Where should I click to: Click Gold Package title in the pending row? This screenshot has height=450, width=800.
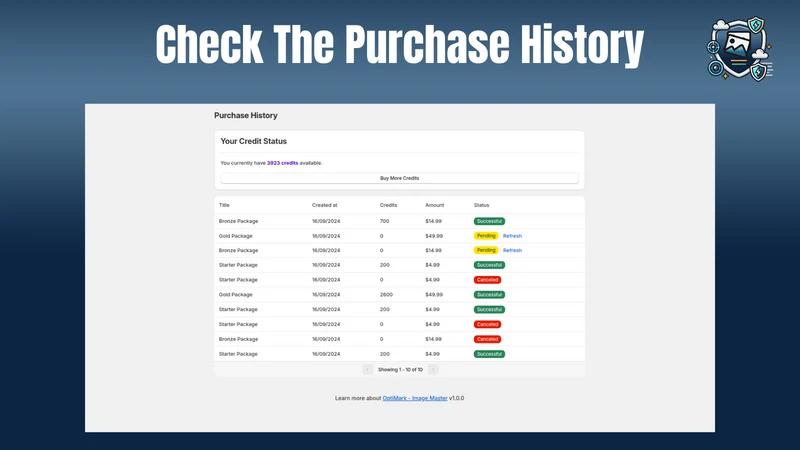coord(235,236)
